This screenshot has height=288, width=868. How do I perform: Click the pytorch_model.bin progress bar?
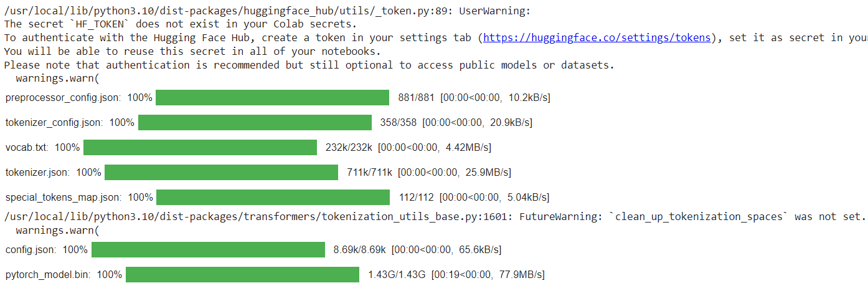242,275
